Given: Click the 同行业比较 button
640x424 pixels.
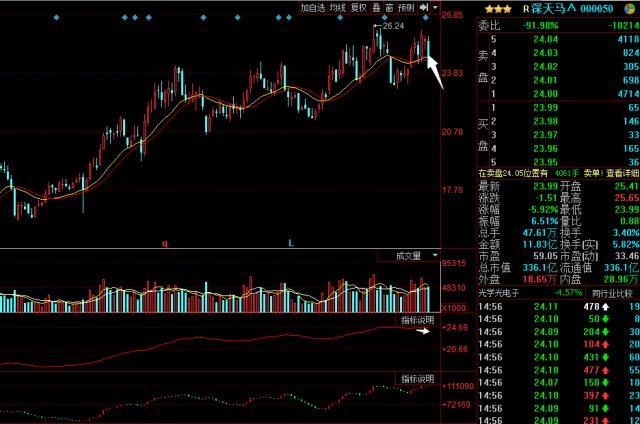Looking at the screenshot, I should [x=612, y=293].
